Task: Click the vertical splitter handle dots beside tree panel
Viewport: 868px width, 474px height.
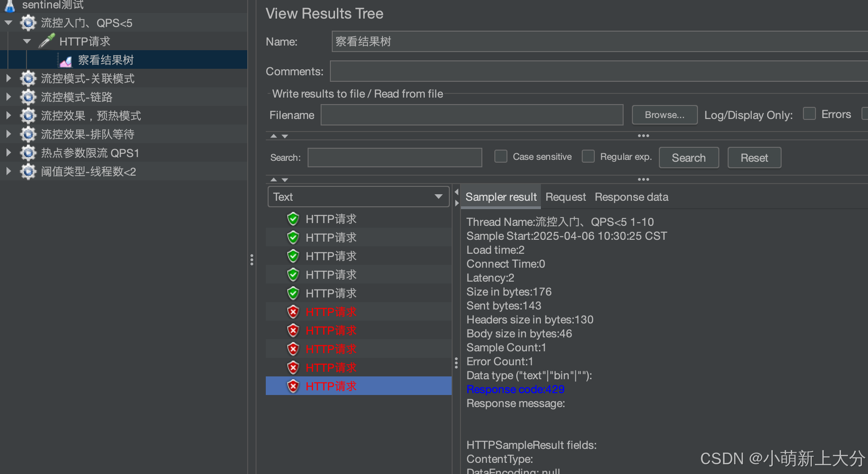Action: [252, 260]
